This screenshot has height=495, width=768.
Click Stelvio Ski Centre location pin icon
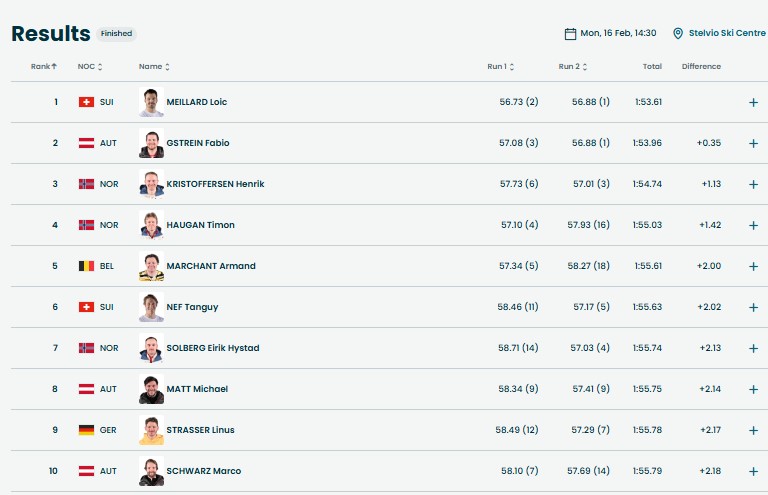click(x=678, y=33)
